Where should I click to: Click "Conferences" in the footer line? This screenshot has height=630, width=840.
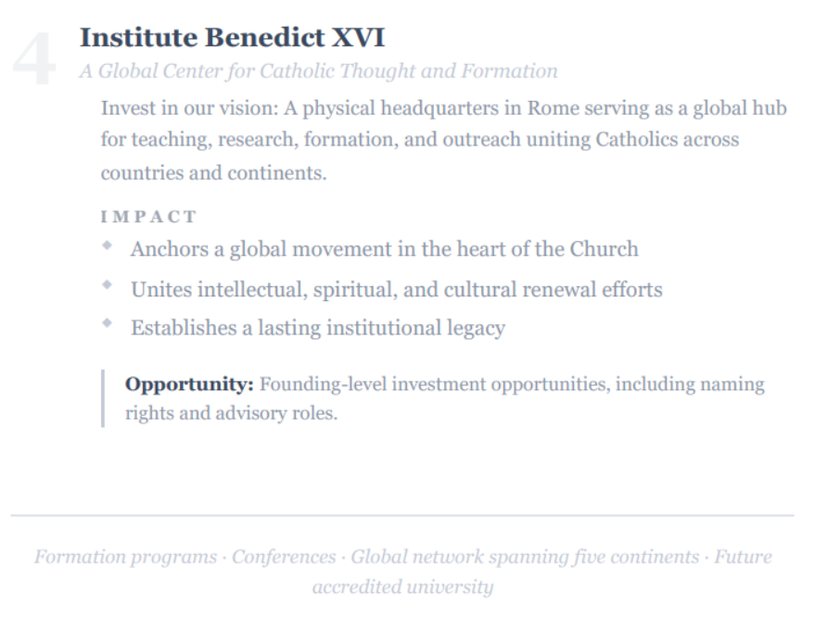(x=284, y=557)
